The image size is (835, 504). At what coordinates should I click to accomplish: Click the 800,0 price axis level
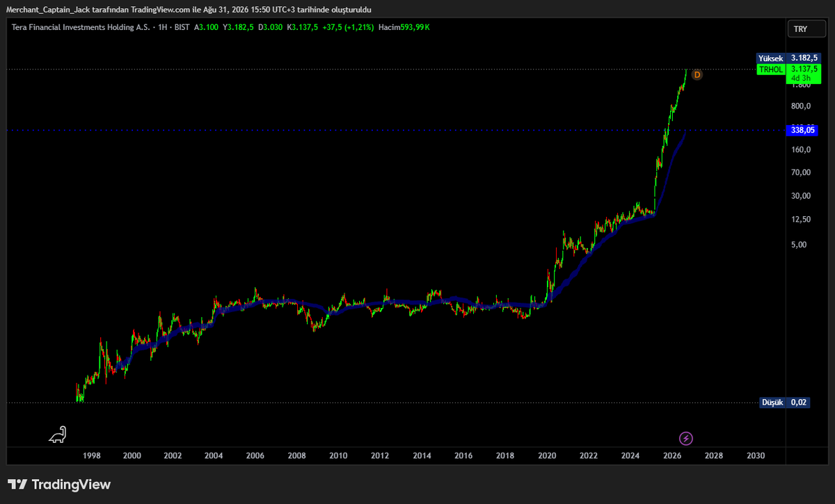coord(800,106)
